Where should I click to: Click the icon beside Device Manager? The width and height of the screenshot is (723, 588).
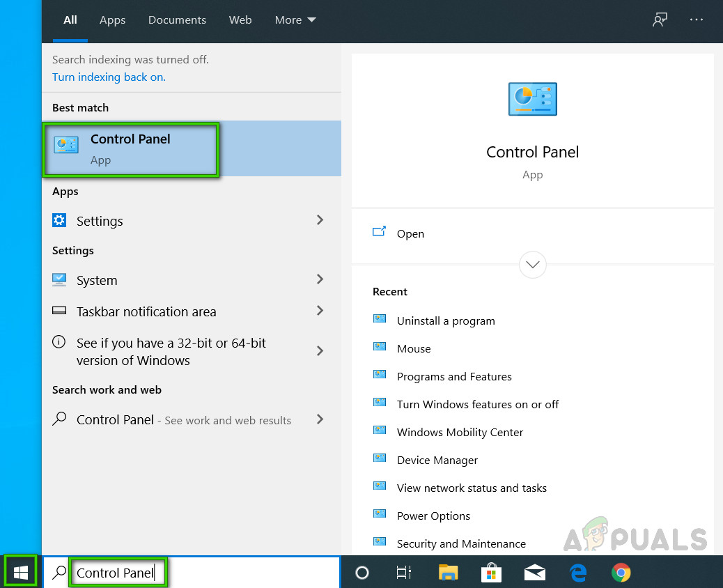pyautogui.click(x=380, y=458)
